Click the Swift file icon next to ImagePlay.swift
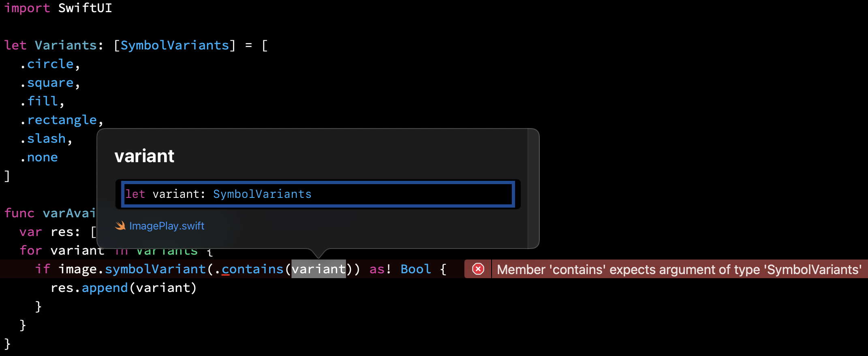 tap(120, 226)
